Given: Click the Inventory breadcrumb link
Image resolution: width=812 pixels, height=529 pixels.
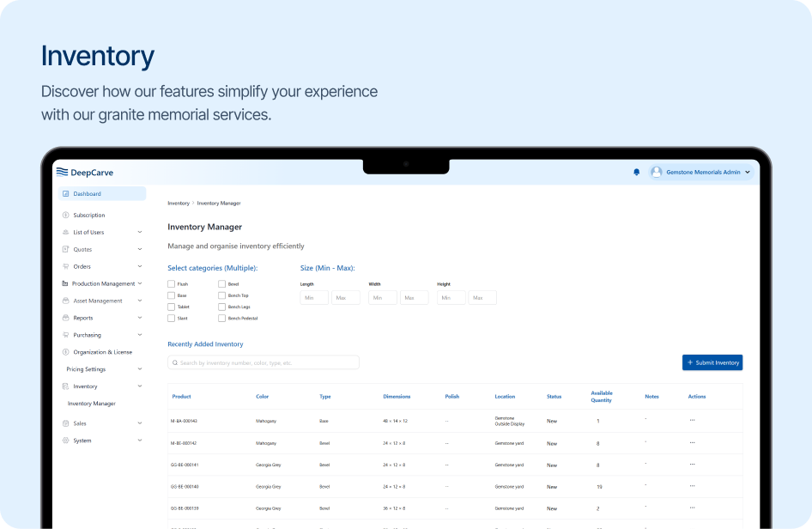Looking at the screenshot, I should [x=179, y=204].
